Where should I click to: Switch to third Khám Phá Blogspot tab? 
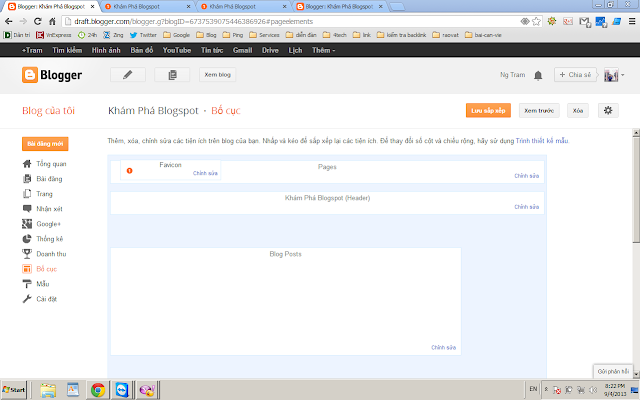242,7
